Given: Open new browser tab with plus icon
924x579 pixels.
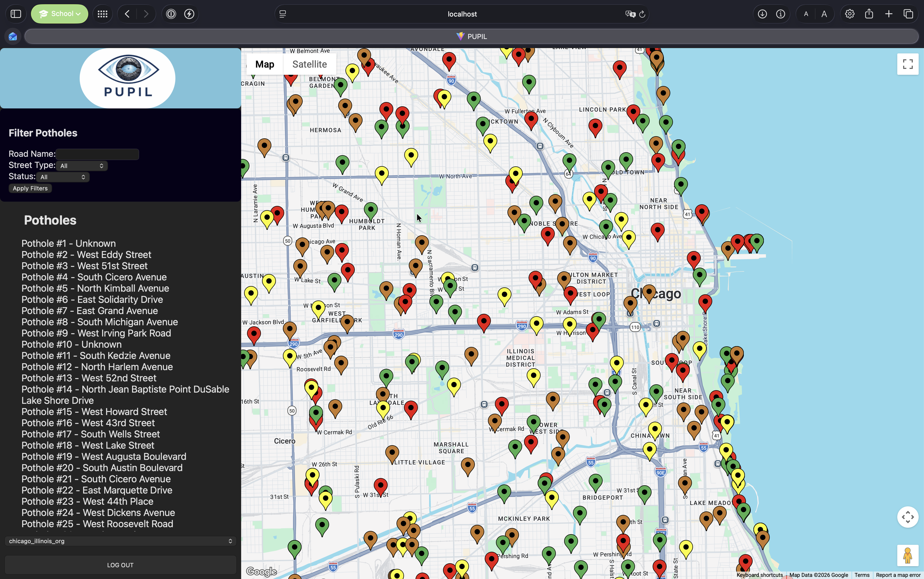Looking at the screenshot, I should 888,14.
